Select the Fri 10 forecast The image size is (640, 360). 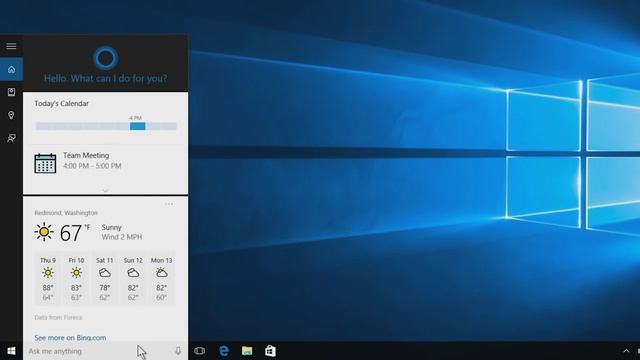tap(76, 280)
